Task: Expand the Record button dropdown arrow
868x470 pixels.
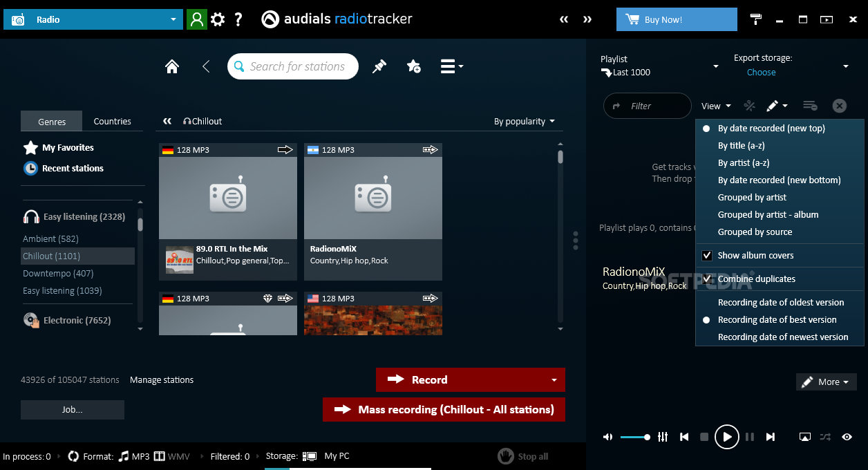Action: tap(554, 380)
